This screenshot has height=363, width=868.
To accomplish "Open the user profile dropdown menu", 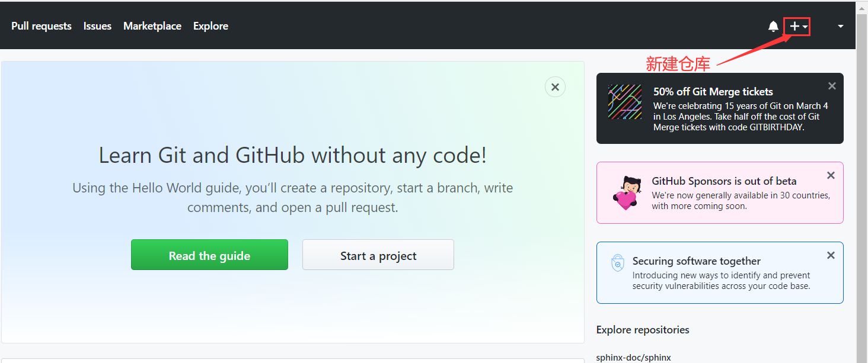I will click(x=840, y=26).
